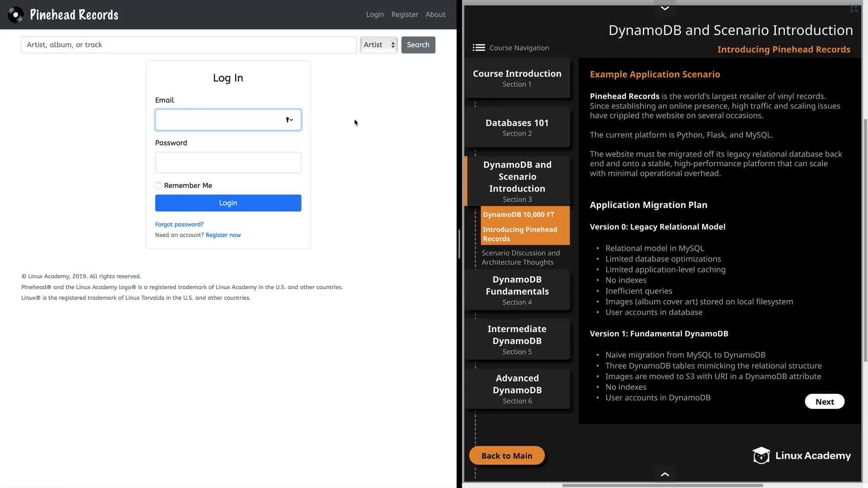Click the horizontal scrollbar at bottom

662,486
